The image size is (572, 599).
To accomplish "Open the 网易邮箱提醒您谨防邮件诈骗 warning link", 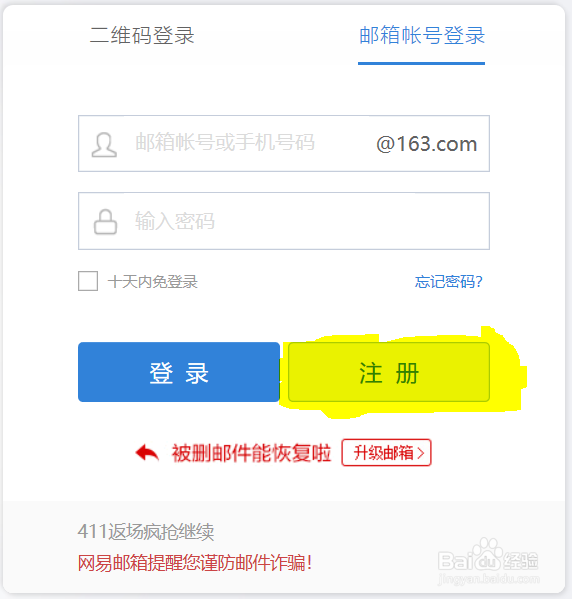I will pos(195,563).
